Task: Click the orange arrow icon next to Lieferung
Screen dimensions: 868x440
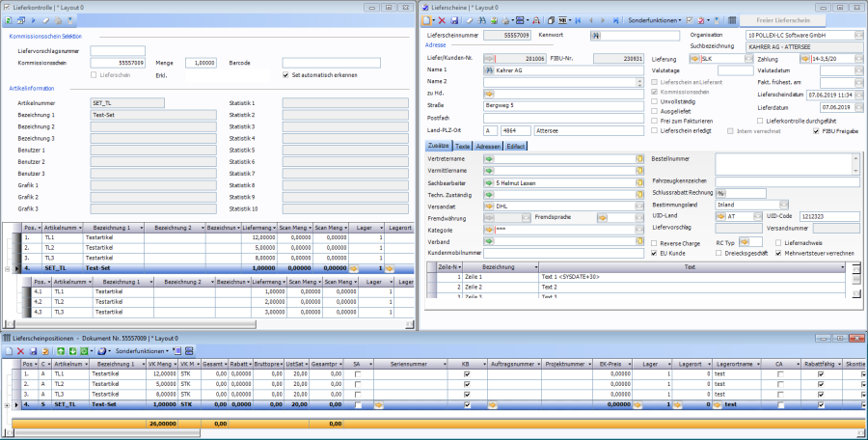Action: 695,58
